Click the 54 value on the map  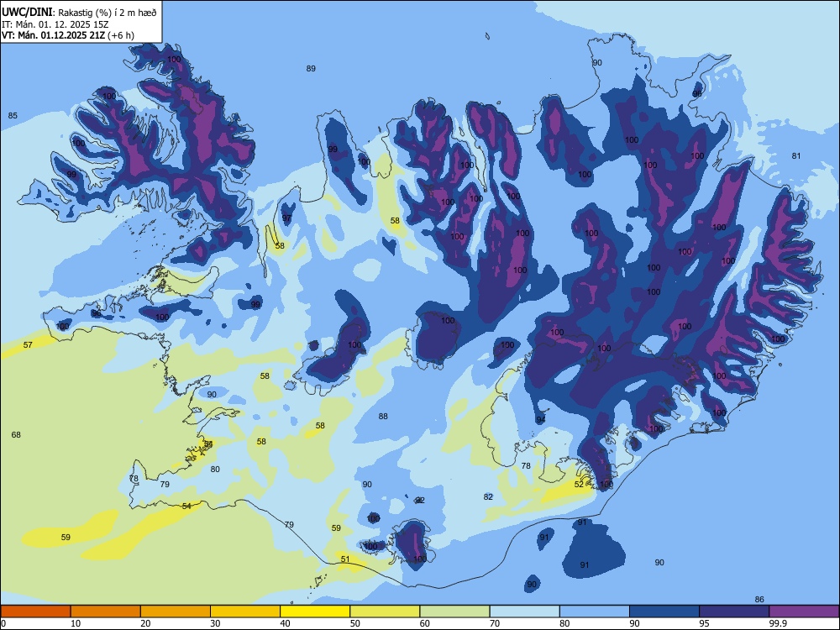click(186, 507)
